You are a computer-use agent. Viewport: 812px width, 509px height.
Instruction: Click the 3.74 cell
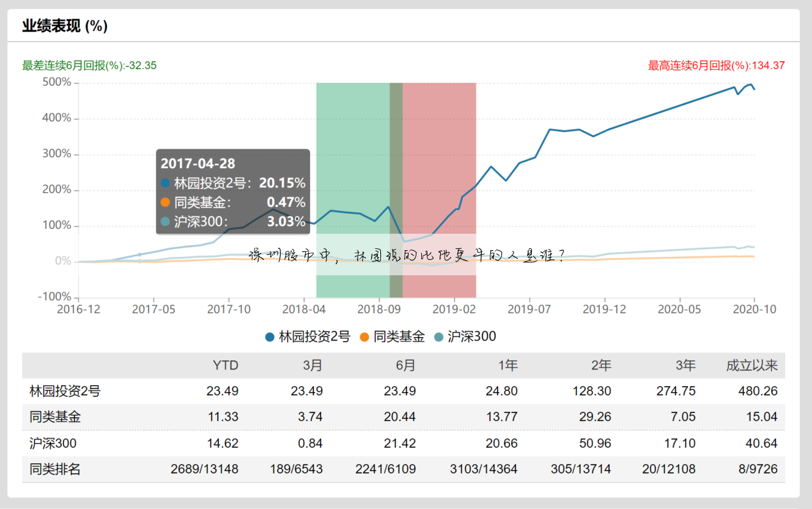click(310, 417)
